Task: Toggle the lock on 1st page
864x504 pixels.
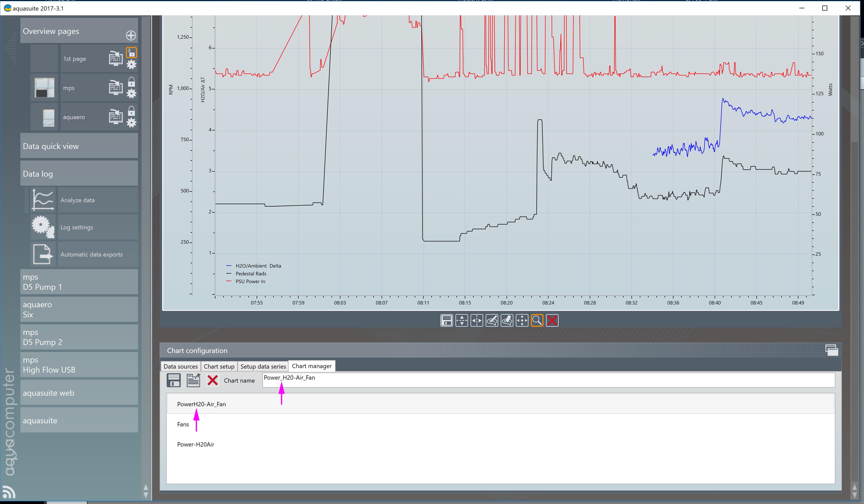Action: point(131,53)
